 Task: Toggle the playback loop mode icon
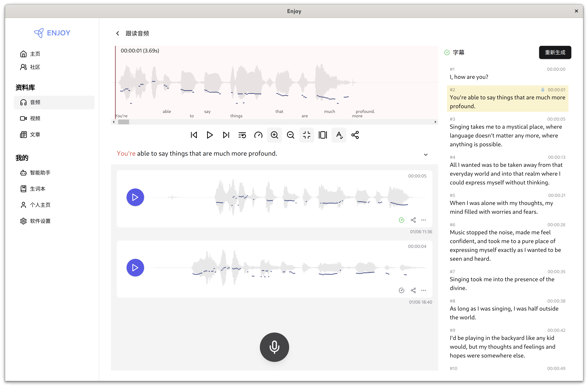coord(242,135)
